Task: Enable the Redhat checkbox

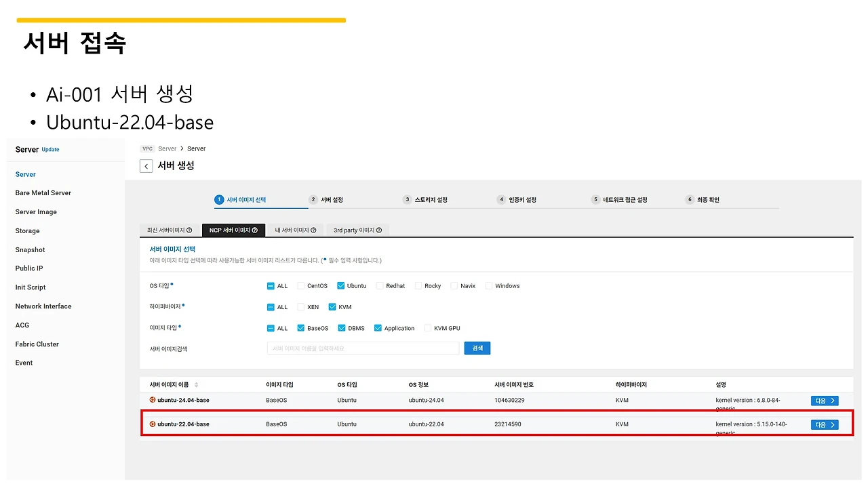Action: point(380,286)
